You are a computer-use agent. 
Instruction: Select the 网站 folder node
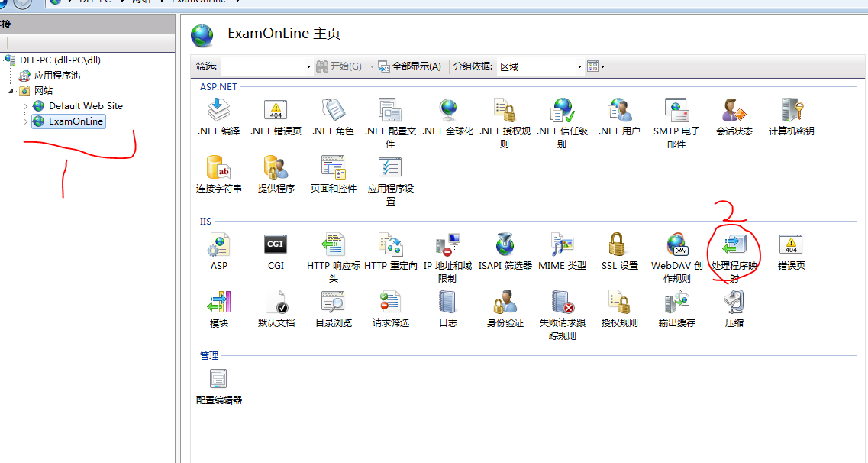pos(44,91)
